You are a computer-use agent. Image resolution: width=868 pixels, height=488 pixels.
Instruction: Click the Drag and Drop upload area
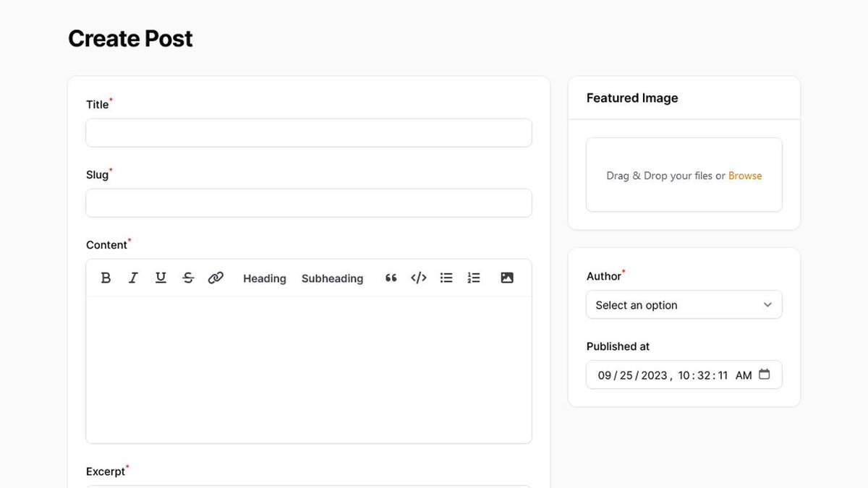(x=684, y=175)
